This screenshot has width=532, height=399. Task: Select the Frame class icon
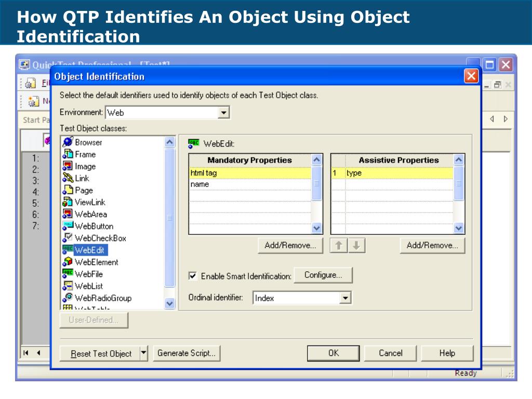[68, 154]
